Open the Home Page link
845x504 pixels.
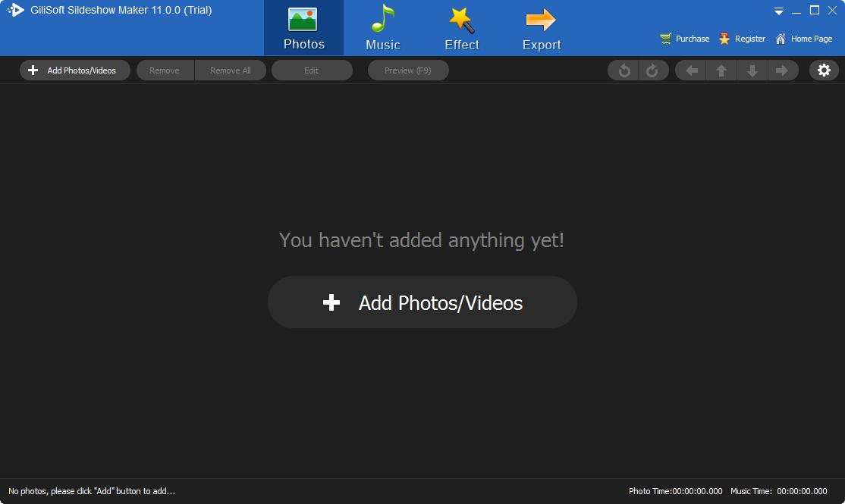[x=803, y=39]
